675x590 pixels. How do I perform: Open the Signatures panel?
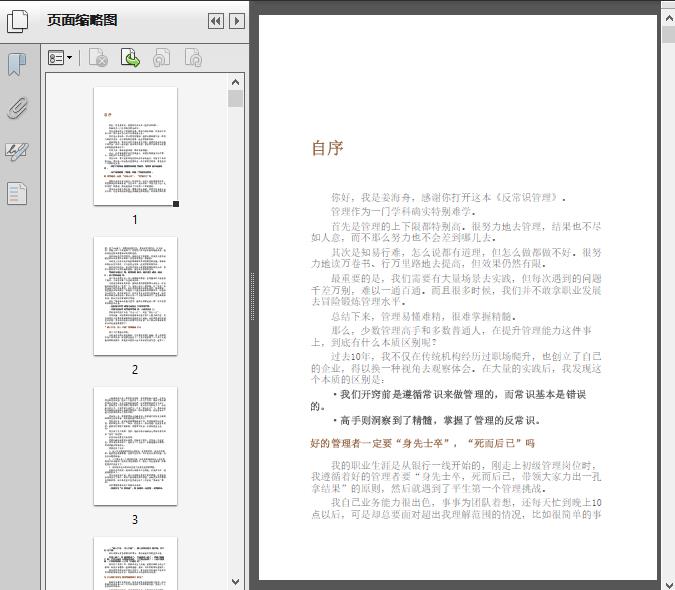17,151
